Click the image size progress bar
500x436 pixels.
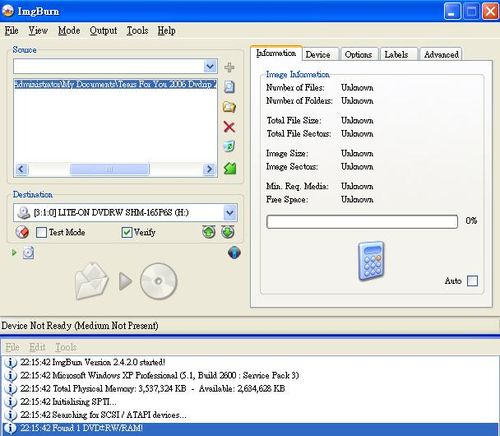[x=362, y=222]
